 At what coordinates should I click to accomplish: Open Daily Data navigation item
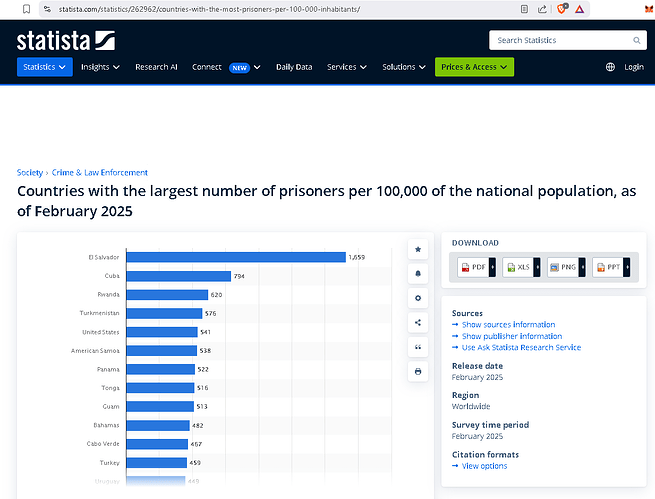click(x=294, y=67)
